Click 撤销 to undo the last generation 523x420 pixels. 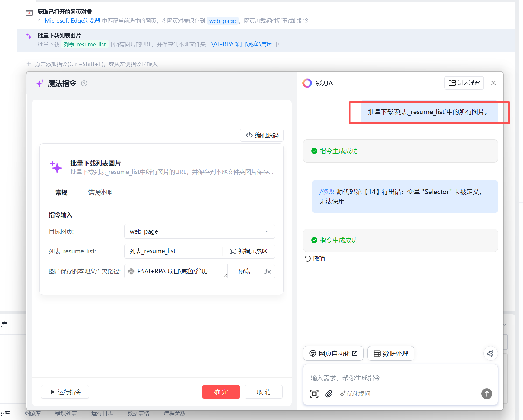coord(315,259)
